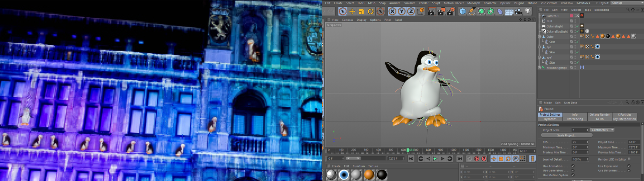The height and width of the screenshot is (181, 644).
Task: Open viewport Cameras menu
Action: 347,20
